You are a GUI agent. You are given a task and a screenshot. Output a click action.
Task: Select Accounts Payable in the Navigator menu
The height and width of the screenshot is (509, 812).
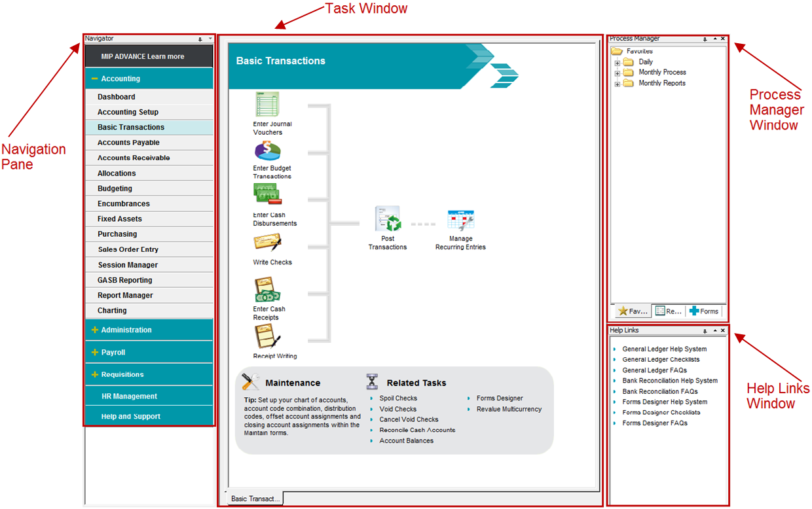[128, 143]
